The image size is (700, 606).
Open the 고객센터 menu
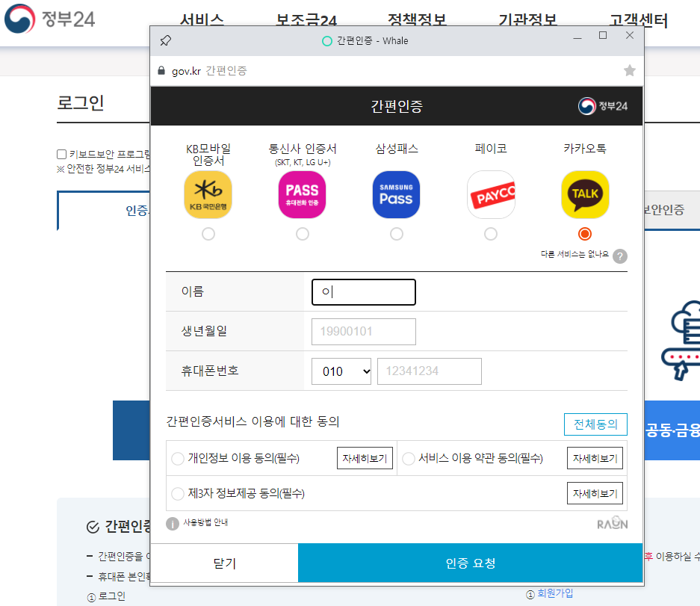click(639, 20)
